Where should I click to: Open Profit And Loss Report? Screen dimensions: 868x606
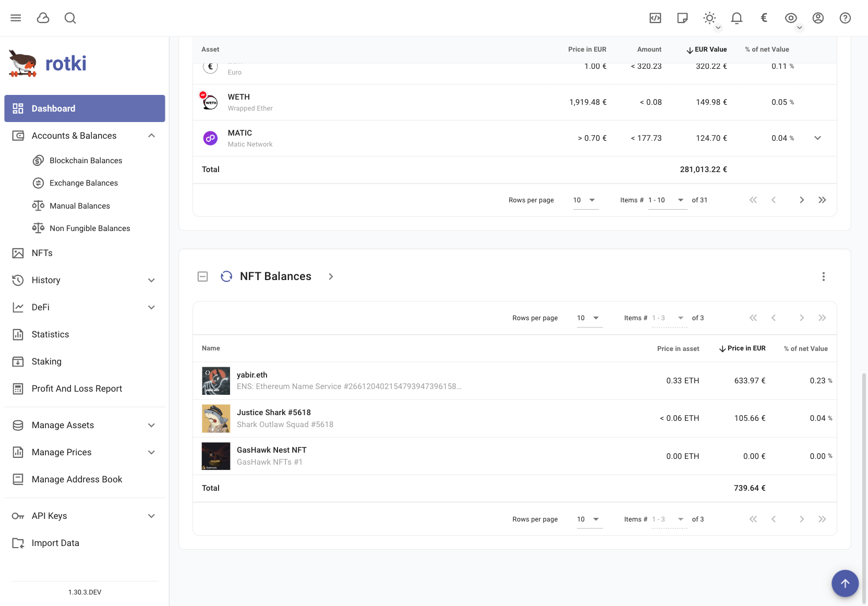85,389
